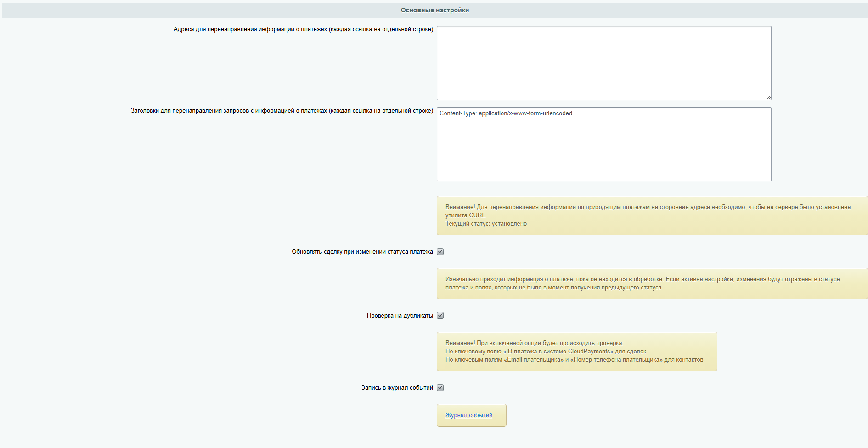This screenshot has height=448, width=868.
Task: Click the payment redirect addresses textarea
Action: click(603, 62)
